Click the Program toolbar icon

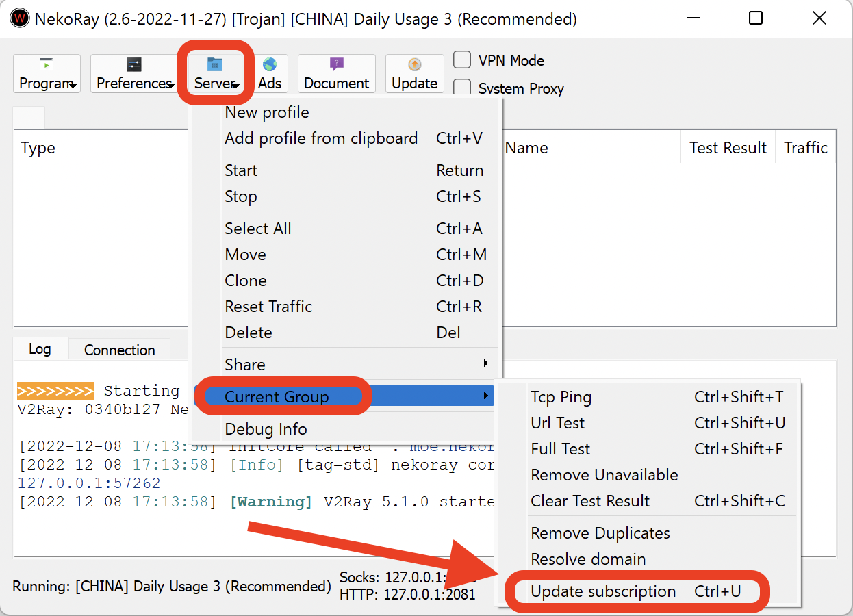[47, 66]
